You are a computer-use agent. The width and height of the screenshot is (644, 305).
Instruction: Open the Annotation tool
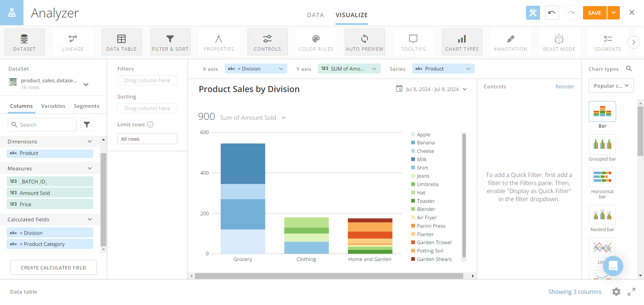pos(511,42)
